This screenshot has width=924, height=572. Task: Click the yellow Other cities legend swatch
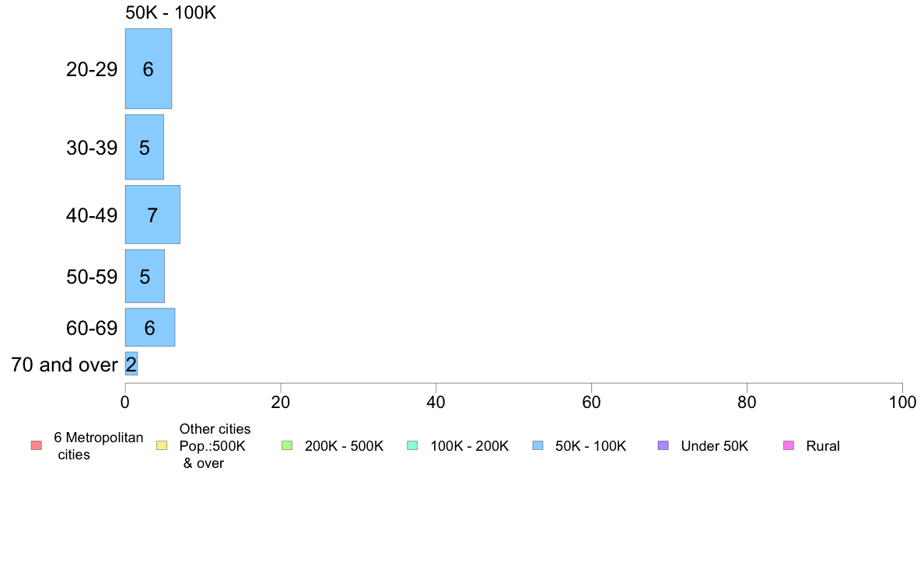(x=162, y=446)
